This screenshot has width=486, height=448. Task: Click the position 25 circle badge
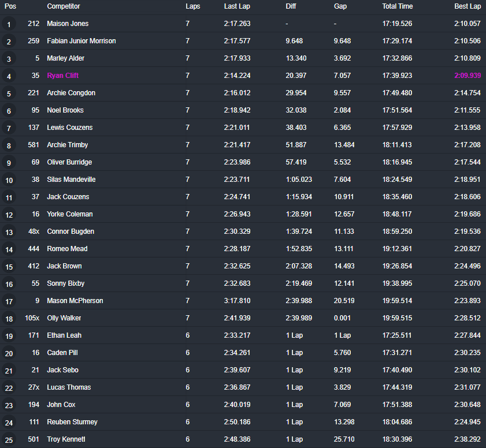pyautogui.click(x=9, y=440)
